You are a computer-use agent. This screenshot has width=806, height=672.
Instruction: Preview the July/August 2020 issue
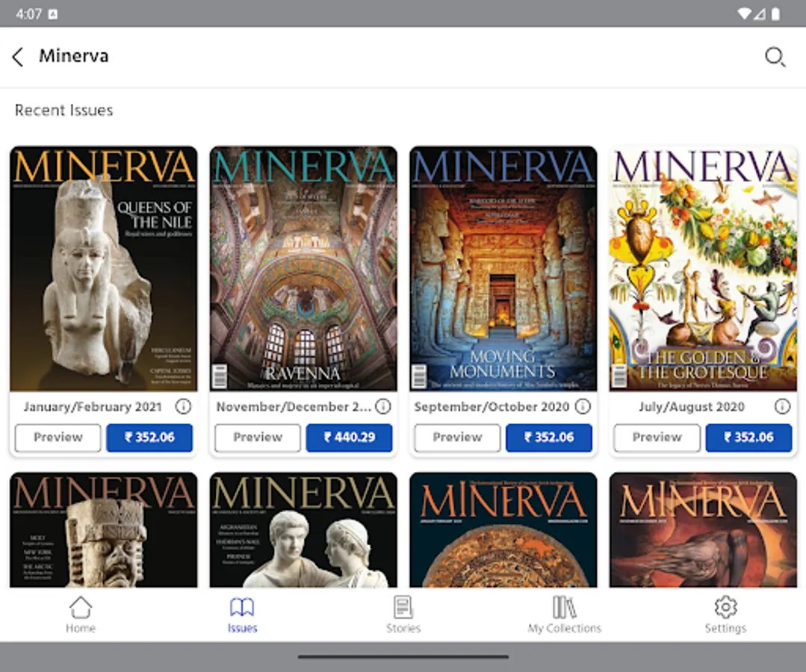[657, 438]
